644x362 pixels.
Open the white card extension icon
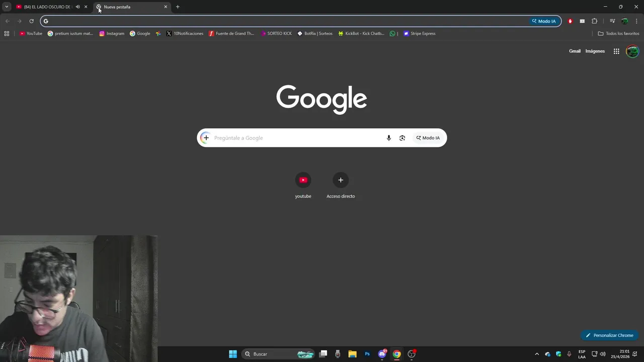click(582, 21)
